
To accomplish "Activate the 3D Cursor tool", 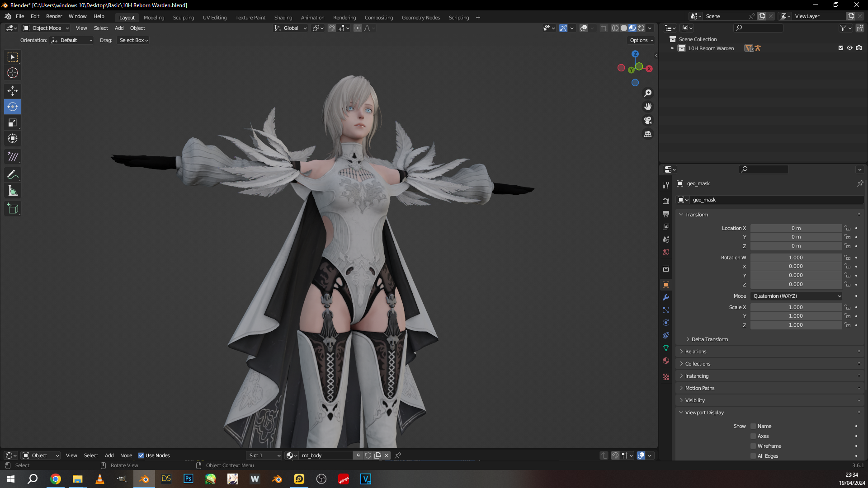I will (x=13, y=73).
